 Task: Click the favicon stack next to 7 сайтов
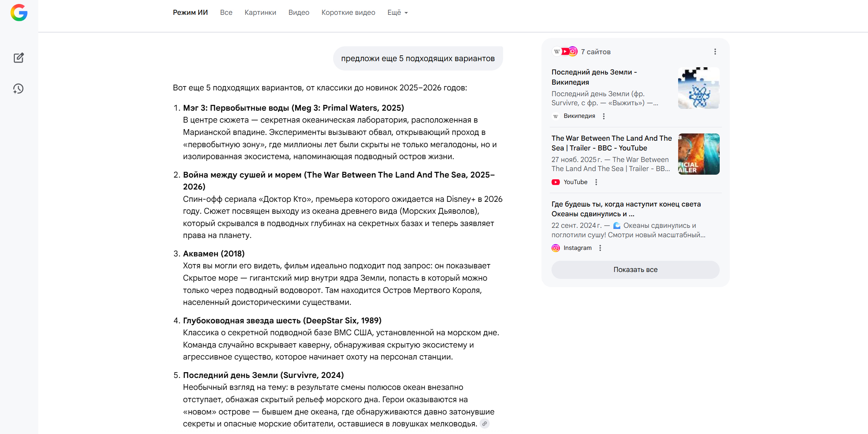click(x=564, y=51)
